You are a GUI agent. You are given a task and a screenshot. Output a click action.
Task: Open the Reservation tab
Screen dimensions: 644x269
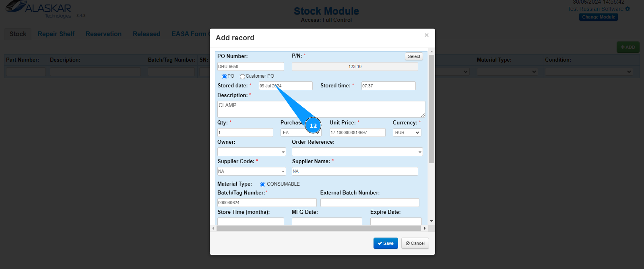[103, 34]
